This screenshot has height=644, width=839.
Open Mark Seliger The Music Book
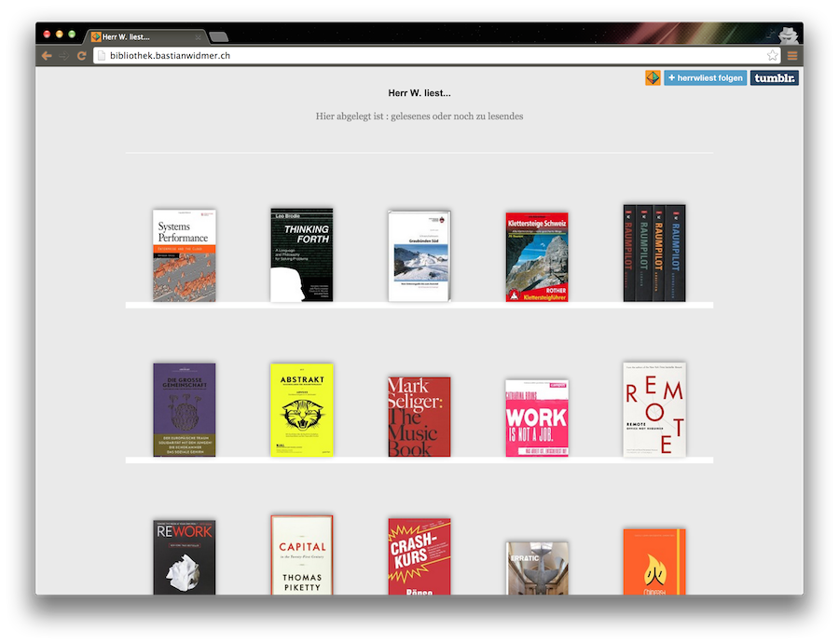pyautogui.click(x=419, y=417)
